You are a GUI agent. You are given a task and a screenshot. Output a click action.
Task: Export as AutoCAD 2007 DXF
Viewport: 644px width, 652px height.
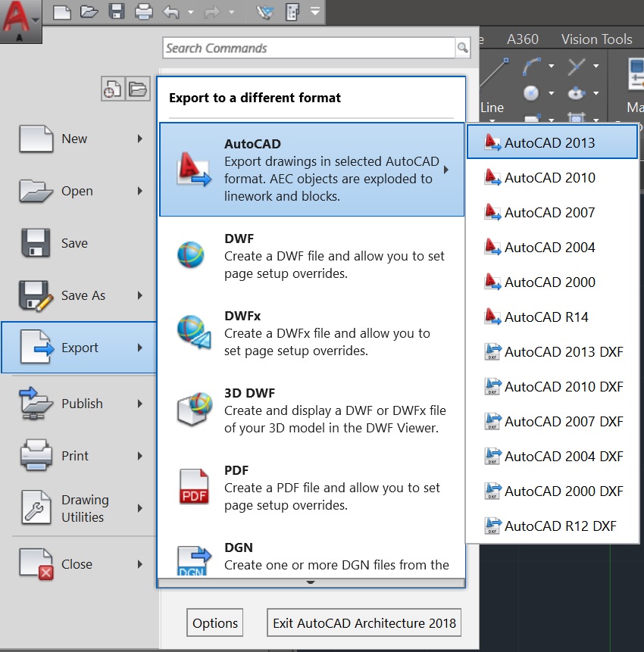(552, 422)
